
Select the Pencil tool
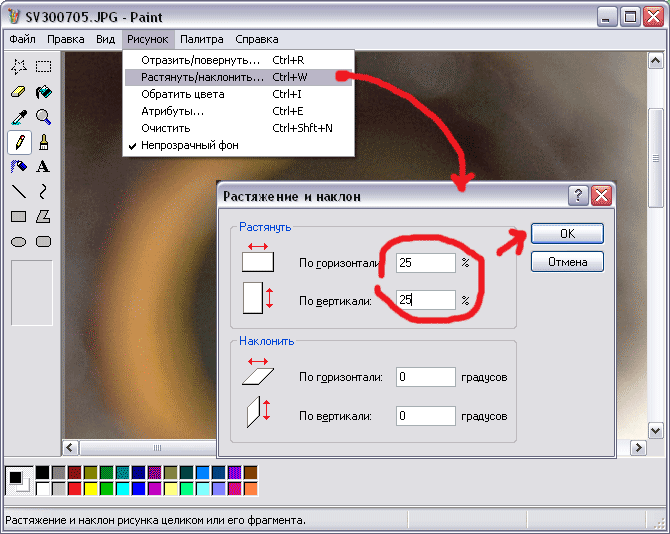[x=18, y=142]
